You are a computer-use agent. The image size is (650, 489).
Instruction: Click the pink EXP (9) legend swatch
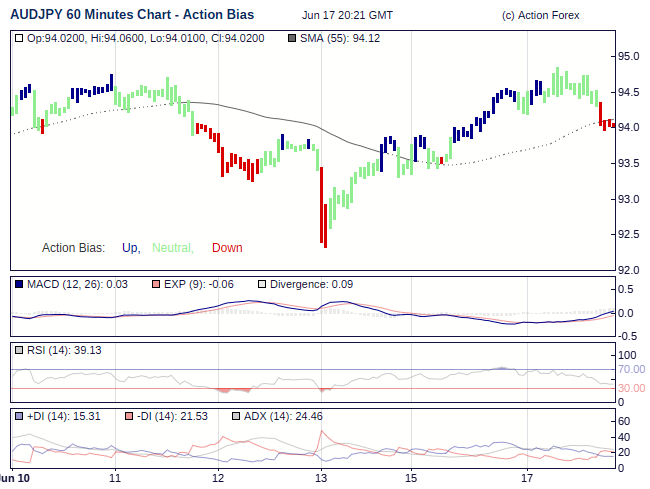point(155,285)
